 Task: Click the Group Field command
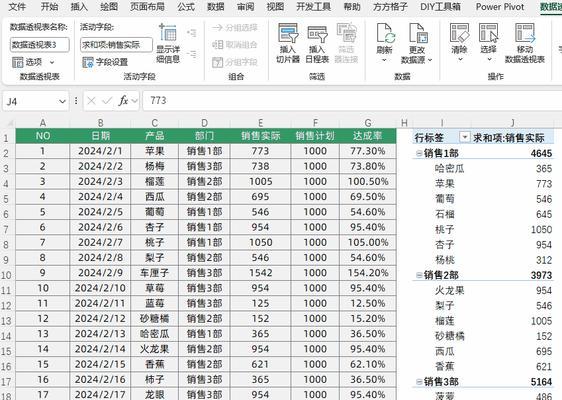235,62
